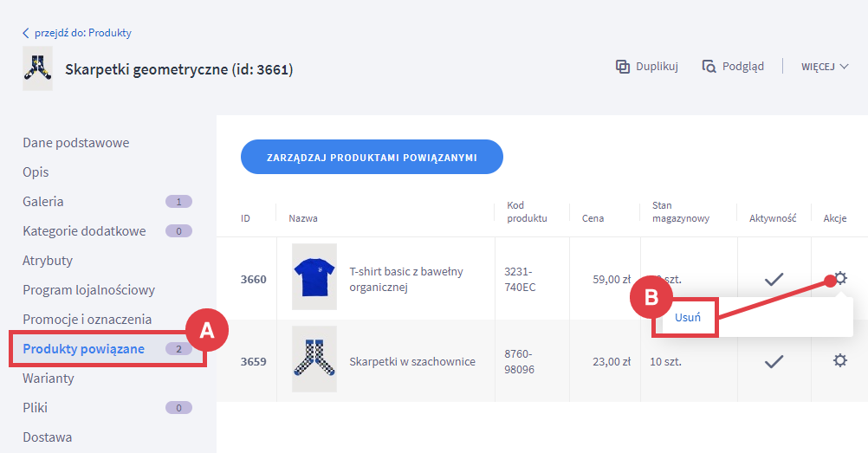Image resolution: width=868 pixels, height=453 pixels.
Task: Click Zarządzaj produktami powiązanymi button
Action: coord(372,158)
